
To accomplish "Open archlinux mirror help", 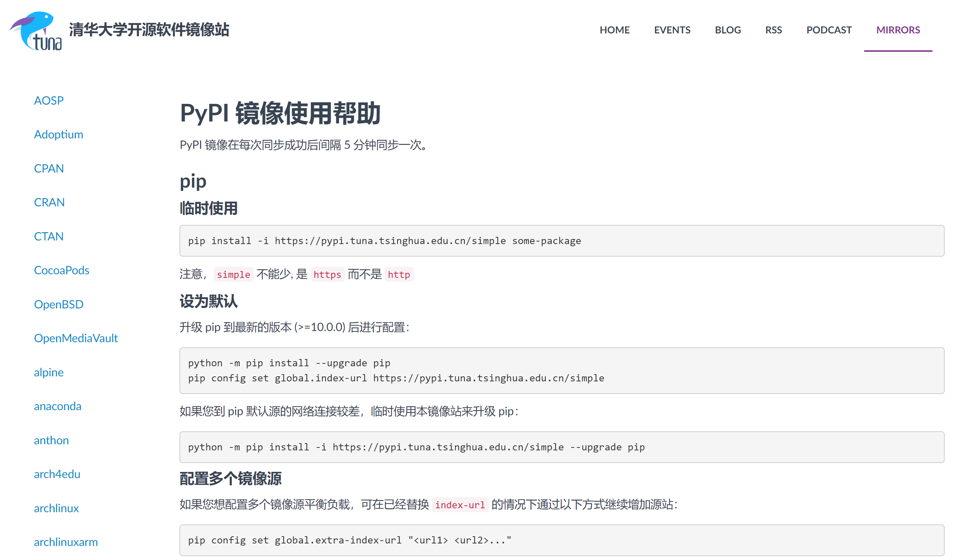I will click(56, 508).
